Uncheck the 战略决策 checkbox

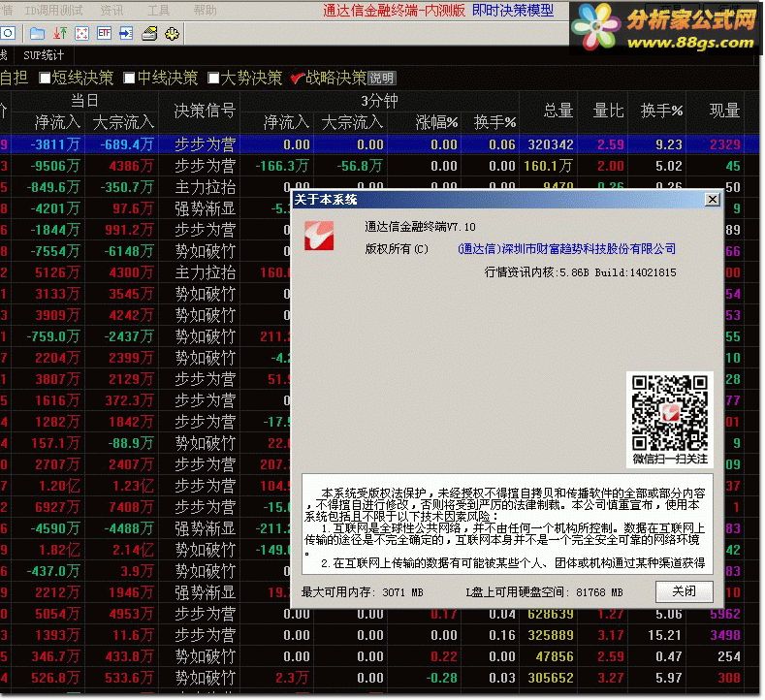pyautogui.click(x=297, y=79)
